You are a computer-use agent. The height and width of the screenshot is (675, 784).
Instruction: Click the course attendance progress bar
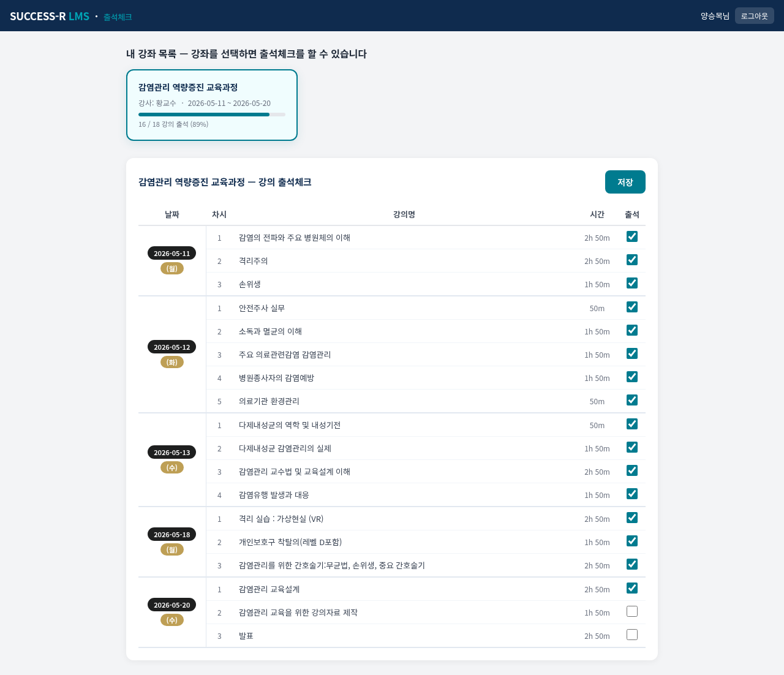212,115
